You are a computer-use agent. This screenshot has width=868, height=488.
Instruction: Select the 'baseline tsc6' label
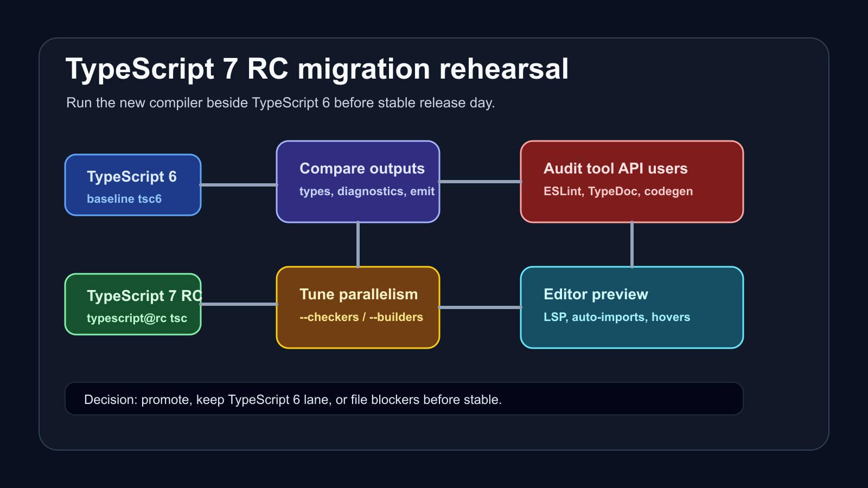click(124, 199)
